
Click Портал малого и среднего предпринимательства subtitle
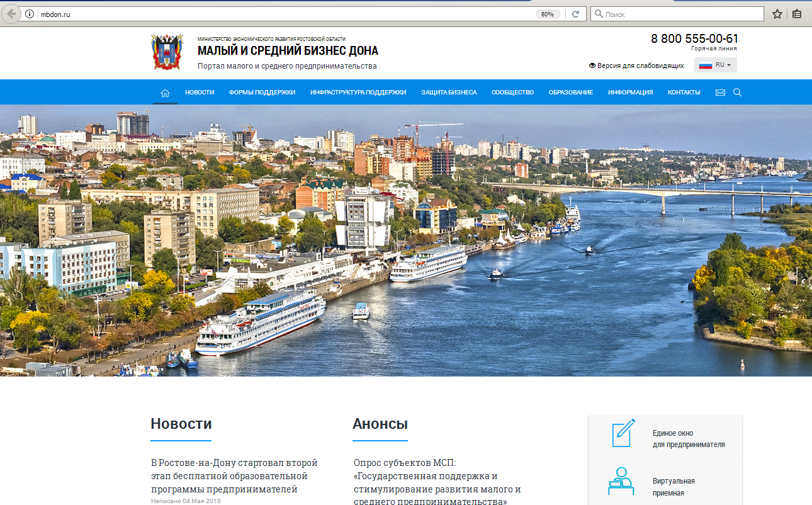[287, 66]
